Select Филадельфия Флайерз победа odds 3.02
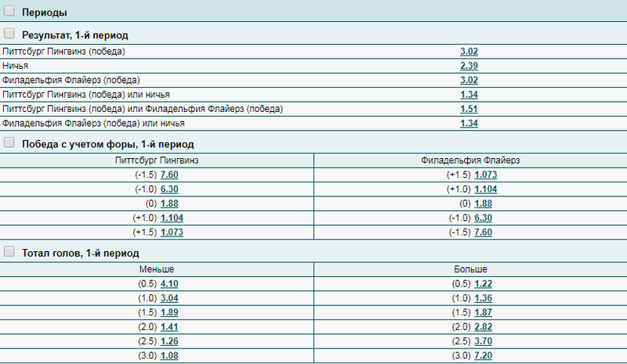 (x=469, y=81)
